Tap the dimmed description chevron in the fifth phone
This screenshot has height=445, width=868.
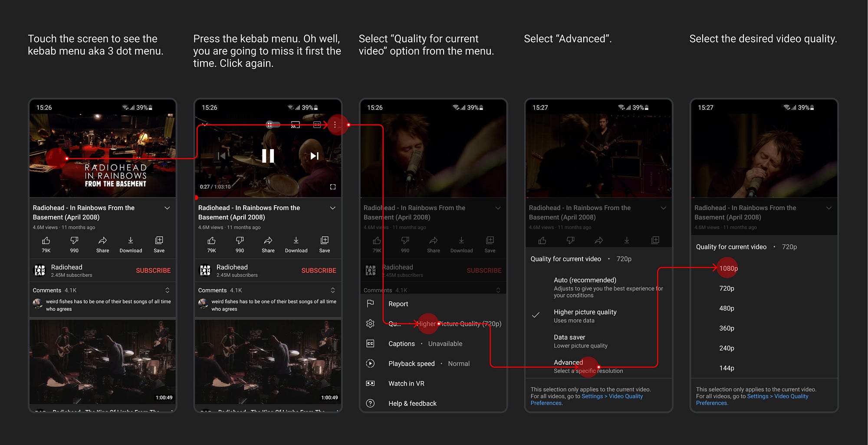coord(829,208)
